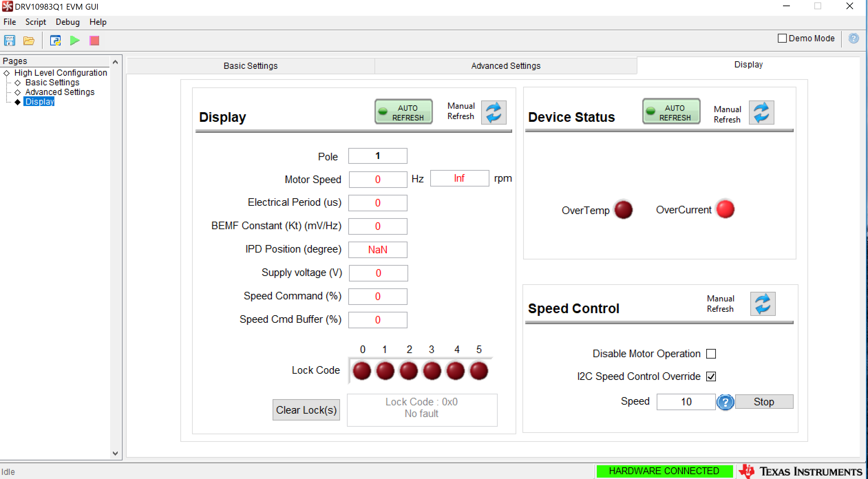This screenshot has width=868, height=479.
Task: Click the Supply voltage value field
Action: [x=378, y=273]
